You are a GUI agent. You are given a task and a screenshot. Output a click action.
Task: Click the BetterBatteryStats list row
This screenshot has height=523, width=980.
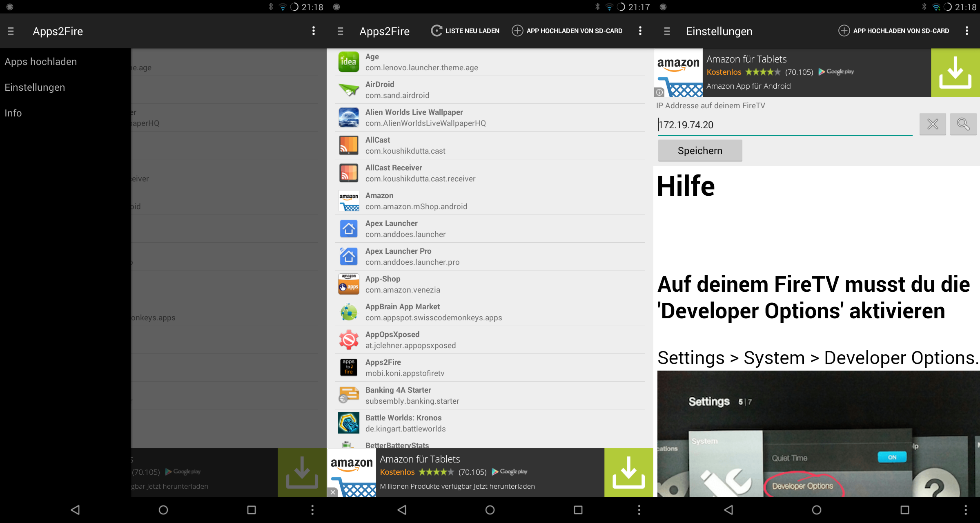490,444
